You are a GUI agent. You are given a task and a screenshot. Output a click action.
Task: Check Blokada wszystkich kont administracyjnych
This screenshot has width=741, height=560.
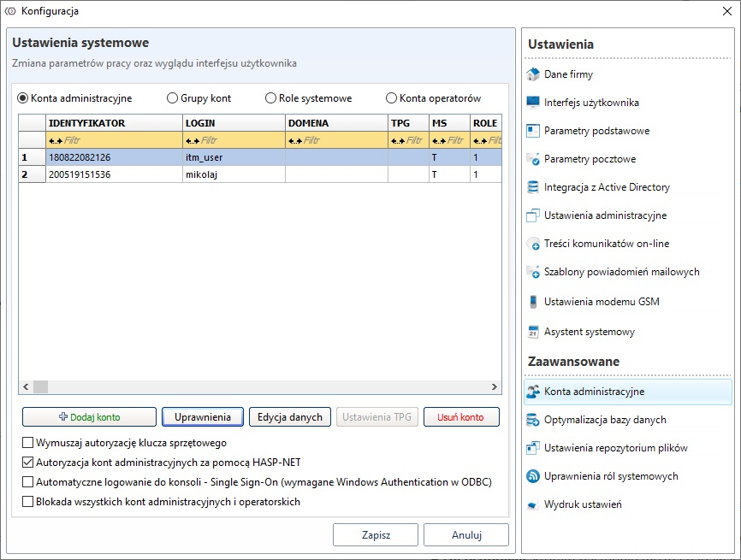tap(28, 502)
